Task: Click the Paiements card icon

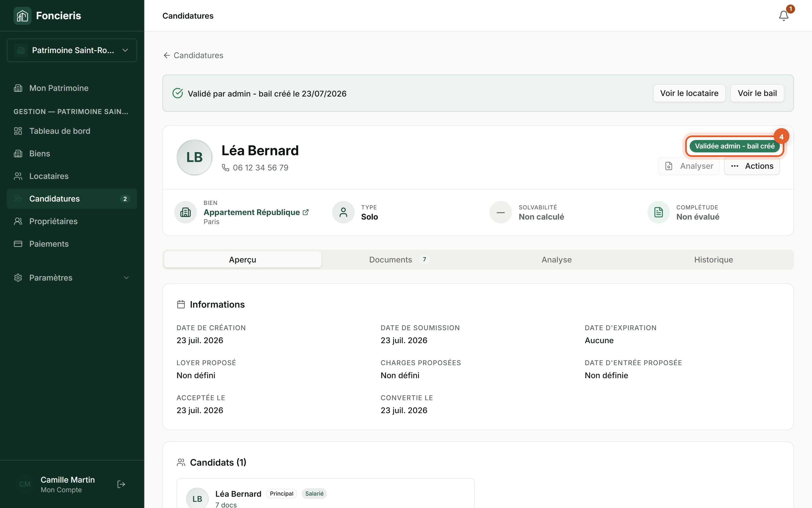Action: pos(18,244)
